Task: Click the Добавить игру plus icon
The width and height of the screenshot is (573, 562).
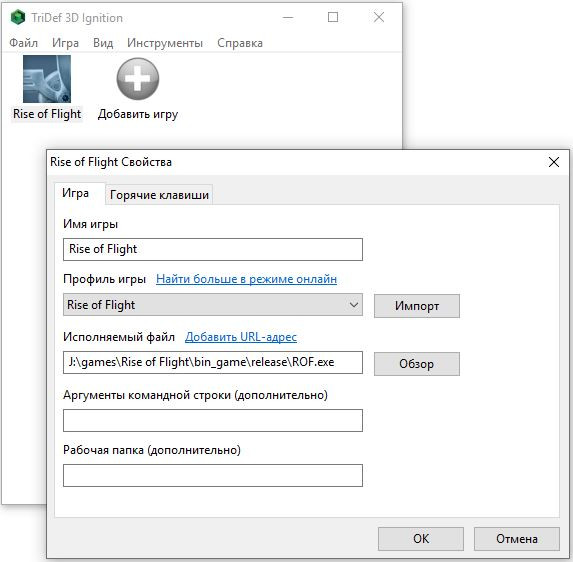Action: pos(138,79)
